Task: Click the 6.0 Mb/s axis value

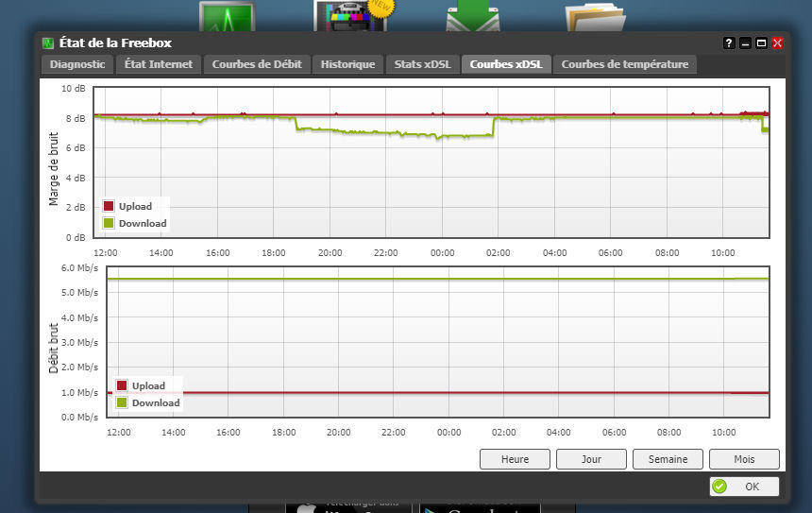Action: (x=79, y=268)
